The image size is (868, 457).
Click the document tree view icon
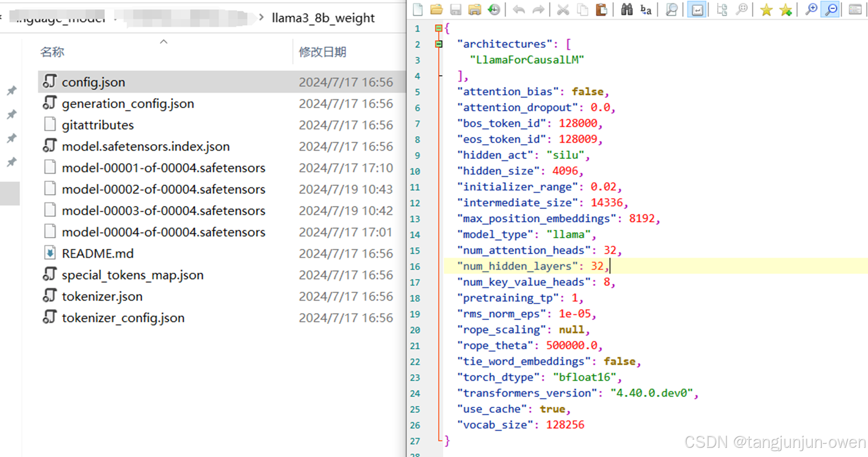pyautogui.click(x=722, y=9)
